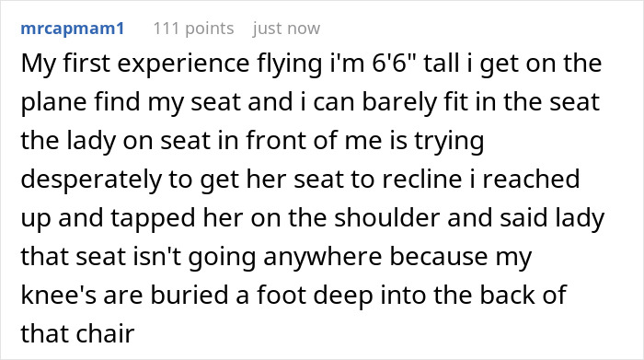The image size is (644, 360).
Task: Click the just now timestamp
Action: (286, 29)
